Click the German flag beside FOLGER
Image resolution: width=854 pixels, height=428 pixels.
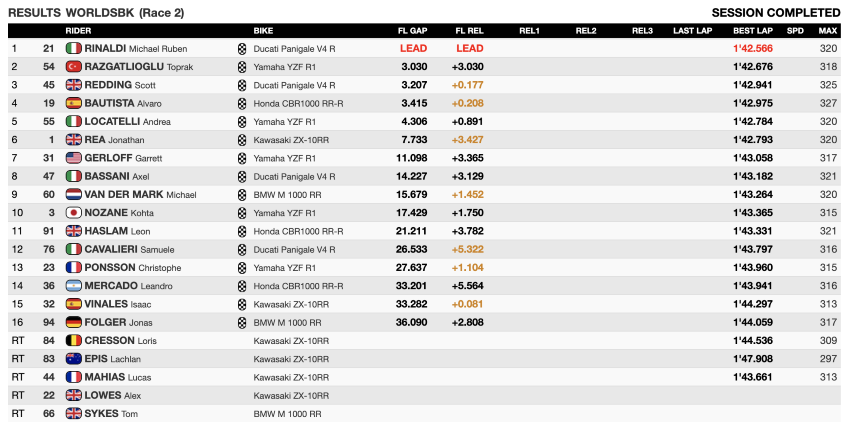(x=74, y=322)
